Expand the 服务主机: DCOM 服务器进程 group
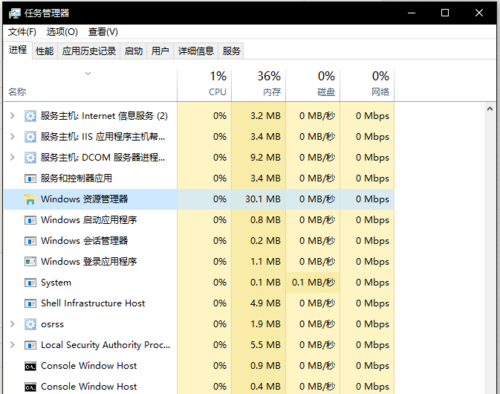Viewport: 500px width, 394px height. (12, 157)
